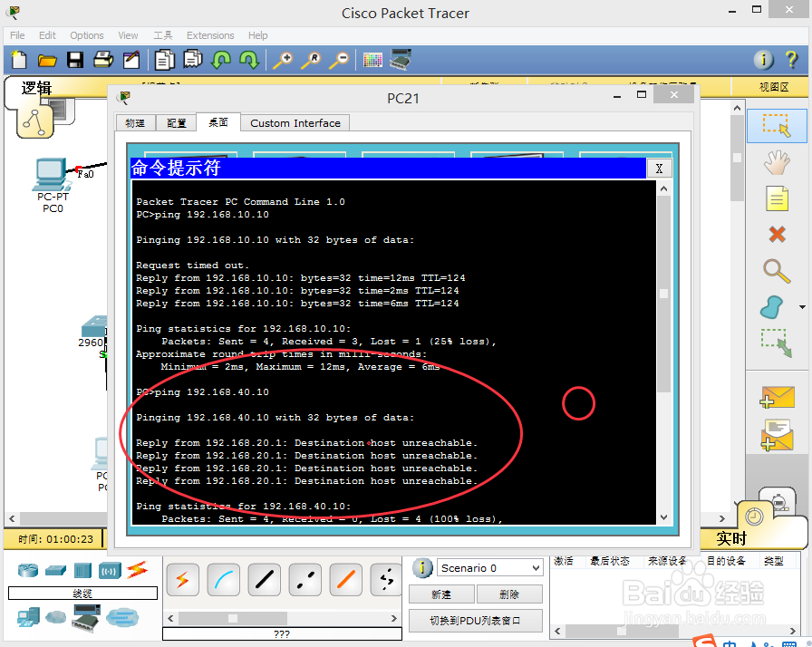This screenshot has height=647, width=812.
Task: Open the Extensions menu
Action: tap(210, 35)
